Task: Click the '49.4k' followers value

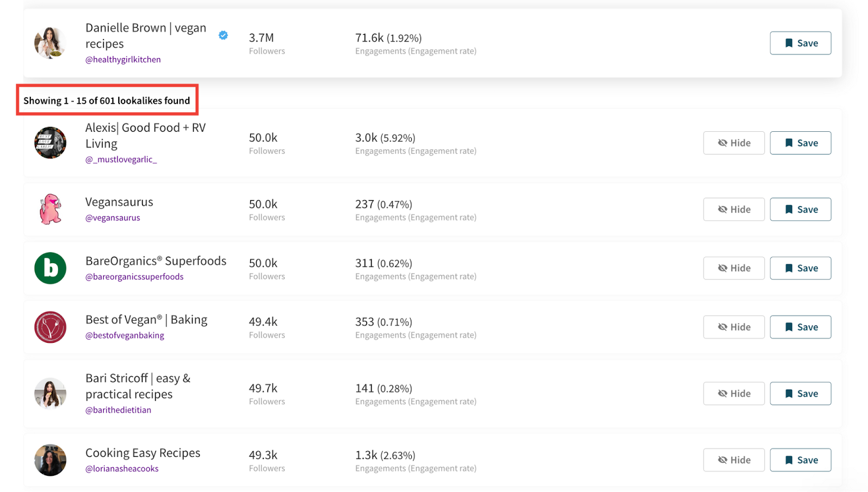Action: pyautogui.click(x=263, y=322)
